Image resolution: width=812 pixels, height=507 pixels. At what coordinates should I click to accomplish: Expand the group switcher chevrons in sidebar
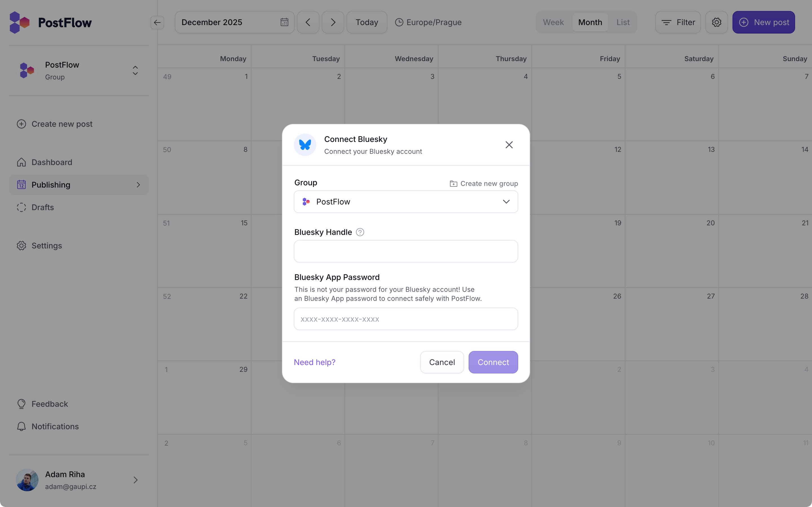tap(135, 70)
